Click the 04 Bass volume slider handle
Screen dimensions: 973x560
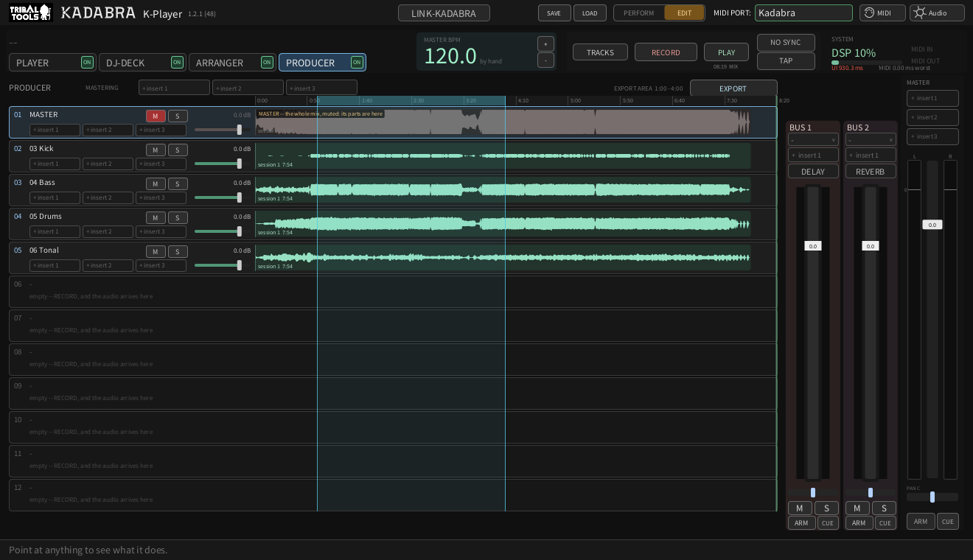tap(239, 197)
